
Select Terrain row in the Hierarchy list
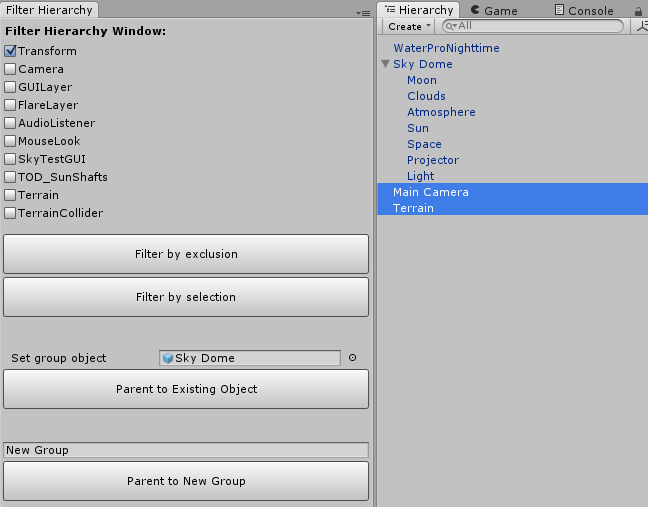pos(512,208)
